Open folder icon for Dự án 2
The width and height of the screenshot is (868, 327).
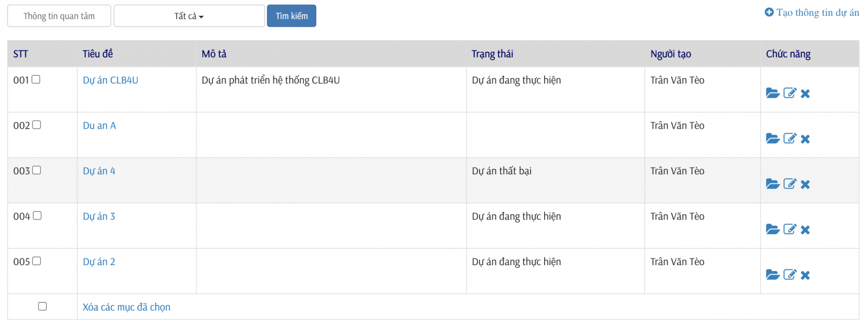pyautogui.click(x=773, y=275)
